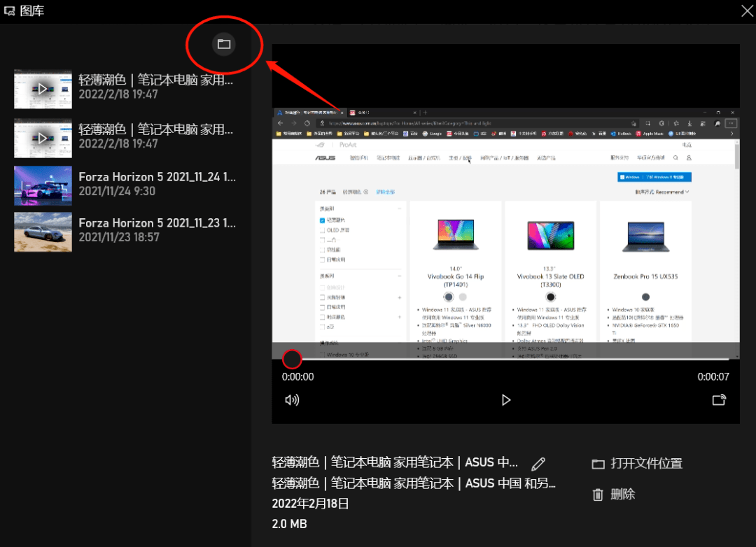
Task: Click the folder icon beside 打开文件位置
Action: pos(598,464)
